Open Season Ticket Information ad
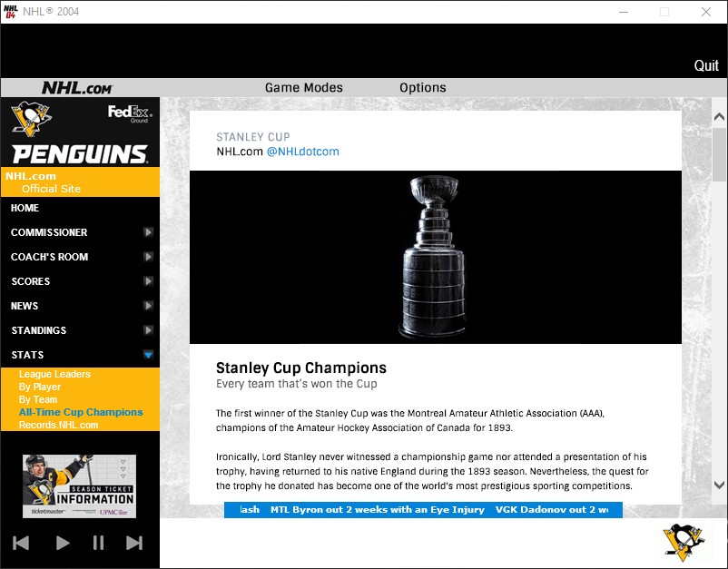This screenshot has height=569, width=728. coord(79,486)
